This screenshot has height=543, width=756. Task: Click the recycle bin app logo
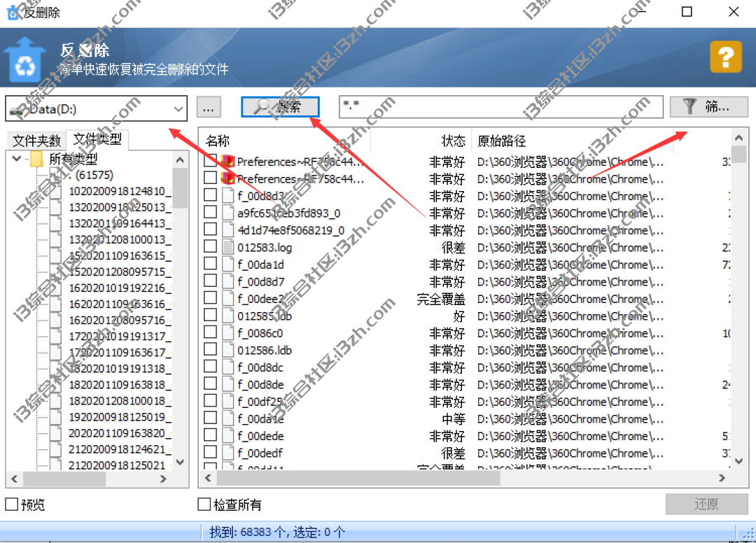[25, 59]
